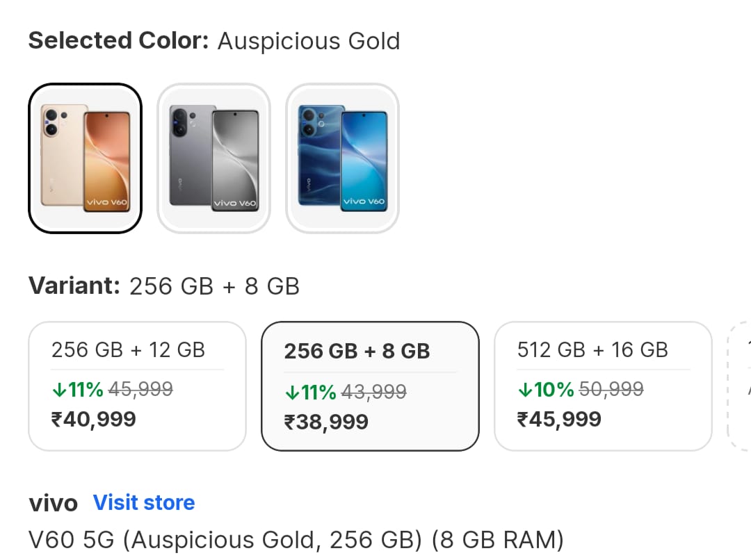This screenshot has height=560, width=751.
Task: Click the ₹40,999 price
Action: pos(94,419)
